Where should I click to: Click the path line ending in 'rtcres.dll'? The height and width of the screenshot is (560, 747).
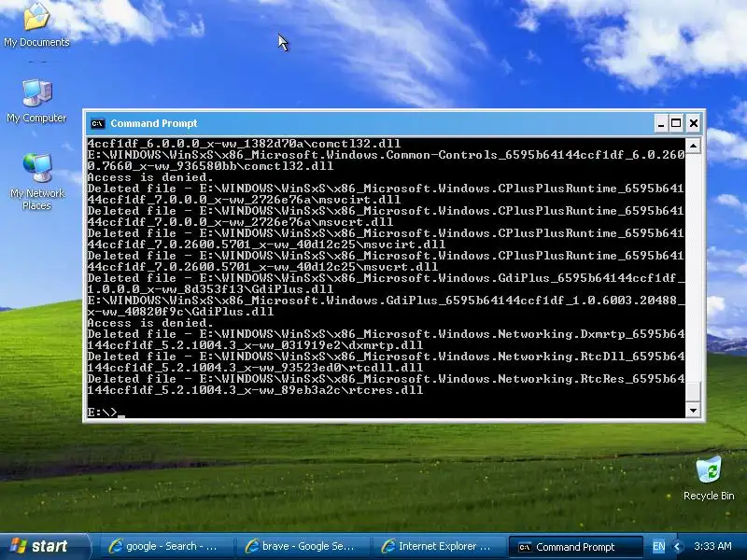[x=255, y=390]
